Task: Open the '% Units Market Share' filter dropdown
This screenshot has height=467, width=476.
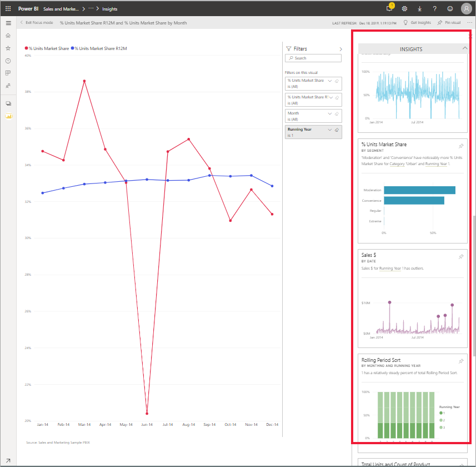Action: pos(330,81)
